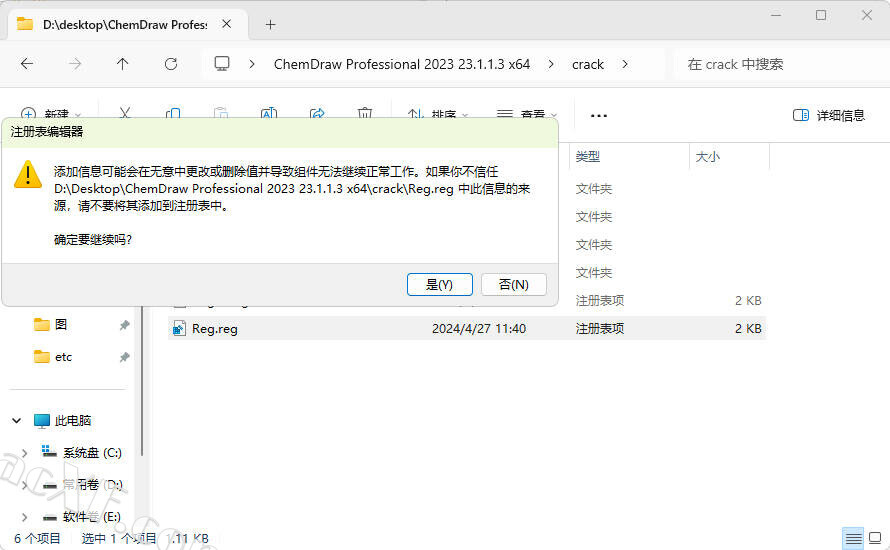Open the See more (…) toolbar menu
The width and height of the screenshot is (890, 550).
(599, 115)
